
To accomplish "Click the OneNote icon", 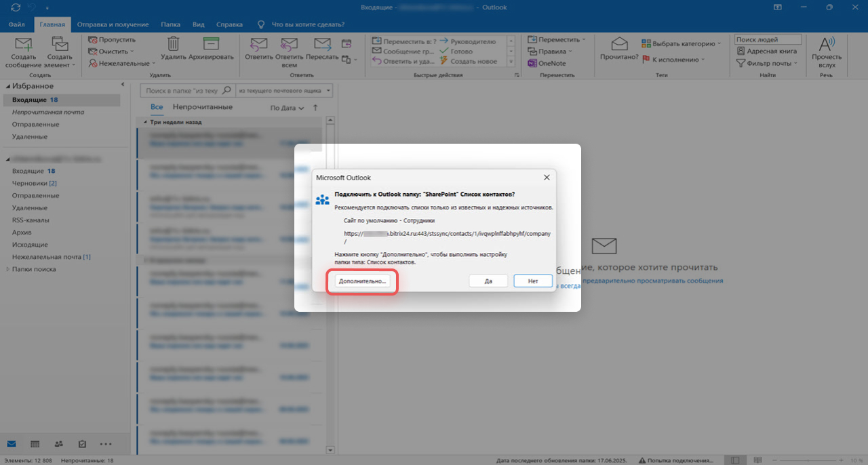I will [533, 63].
